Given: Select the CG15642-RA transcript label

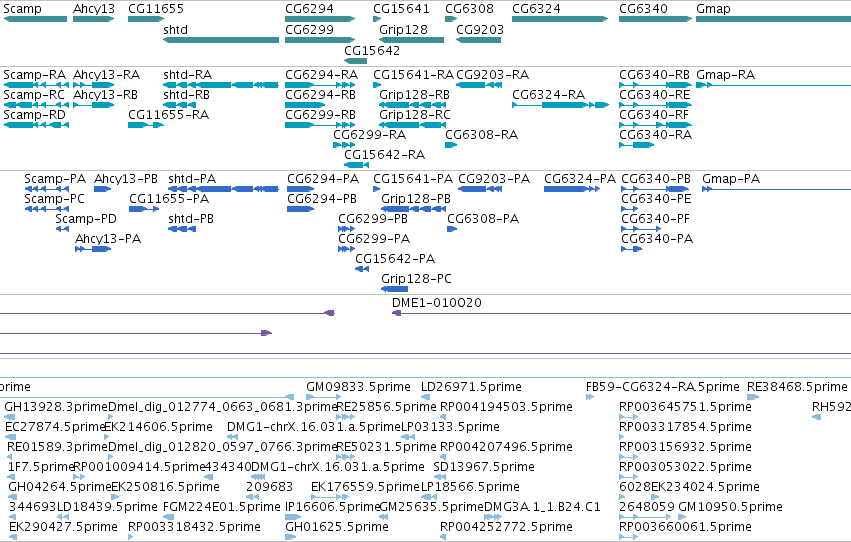Looking at the screenshot, I should (x=384, y=155).
